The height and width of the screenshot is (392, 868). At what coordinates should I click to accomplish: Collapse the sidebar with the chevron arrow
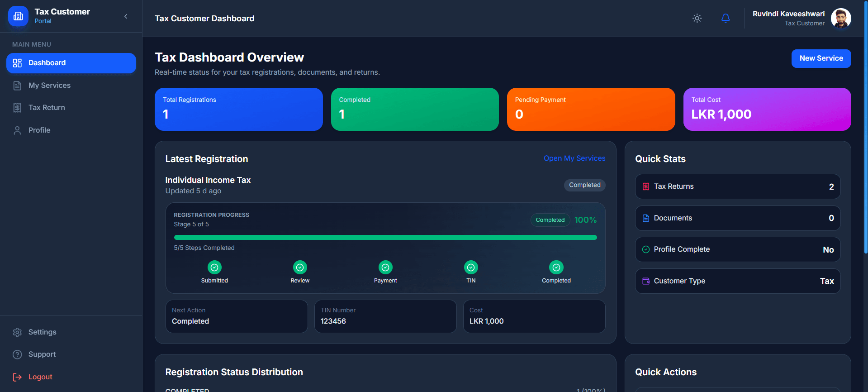point(126,16)
